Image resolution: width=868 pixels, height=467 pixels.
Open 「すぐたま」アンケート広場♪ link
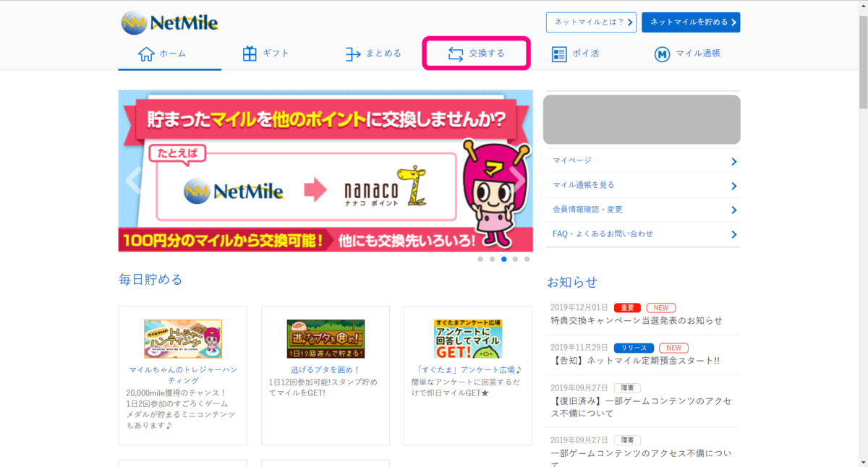point(469,370)
